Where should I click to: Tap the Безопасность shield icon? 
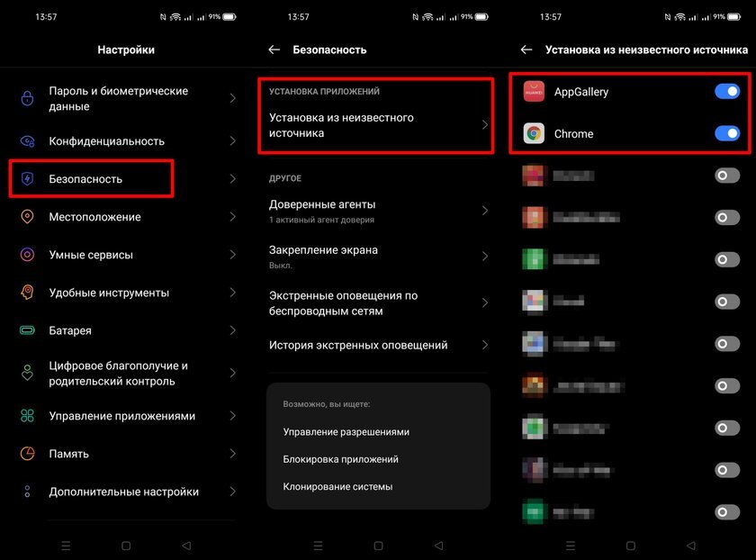pos(28,179)
